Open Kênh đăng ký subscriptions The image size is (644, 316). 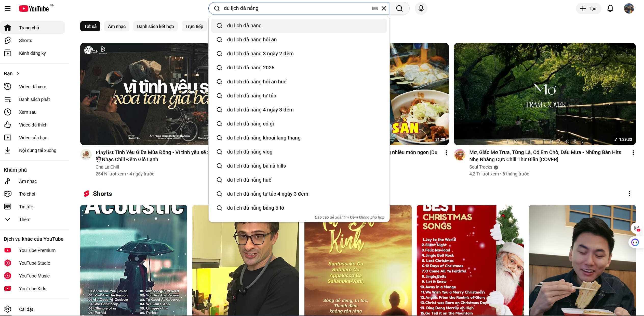pyautogui.click(x=32, y=53)
